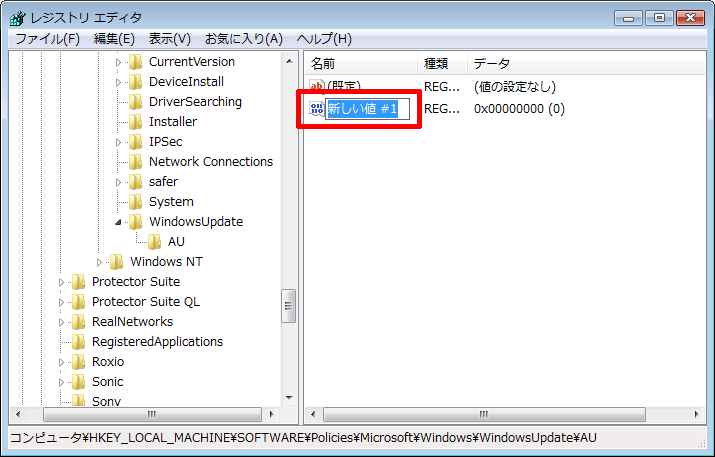This screenshot has width=715, height=457.
Task: Click the CurrentVersion folder icon
Action: pos(135,62)
